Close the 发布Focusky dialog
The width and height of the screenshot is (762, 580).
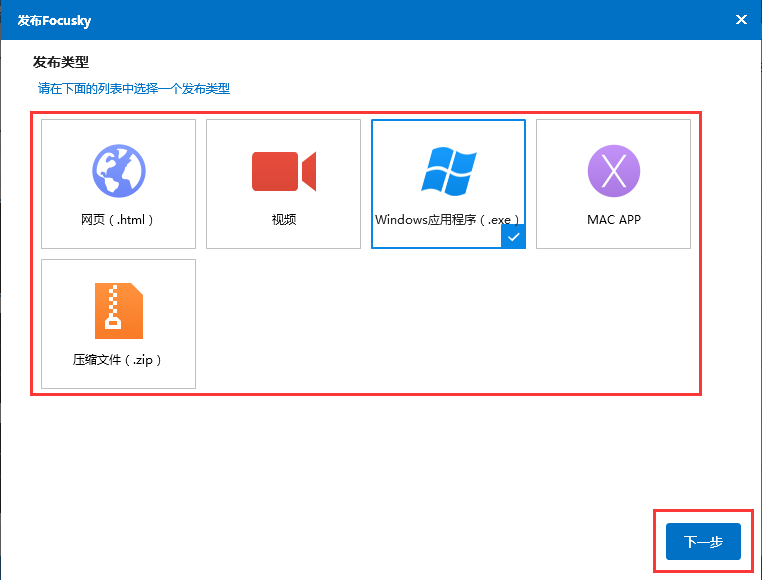click(x=741, y=19)
